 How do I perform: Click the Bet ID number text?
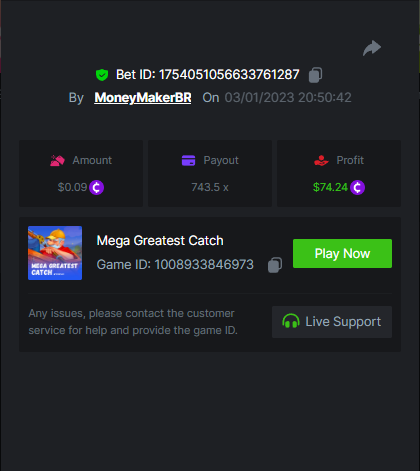pyautogui.click(x=229, y=75)
